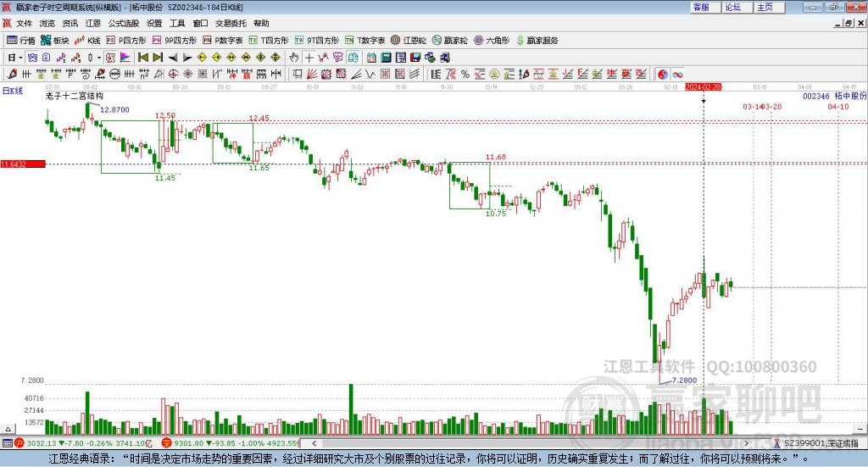868x467 pixels.
Task: Open the 六角形 hexagon tool
Action: (492, 41)
